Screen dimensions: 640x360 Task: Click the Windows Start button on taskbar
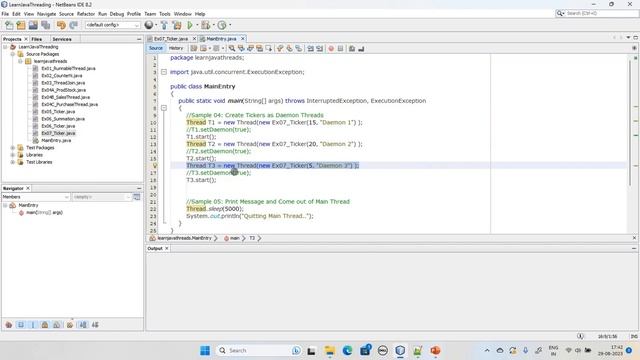pyautogui.click(x=205, y=350)
